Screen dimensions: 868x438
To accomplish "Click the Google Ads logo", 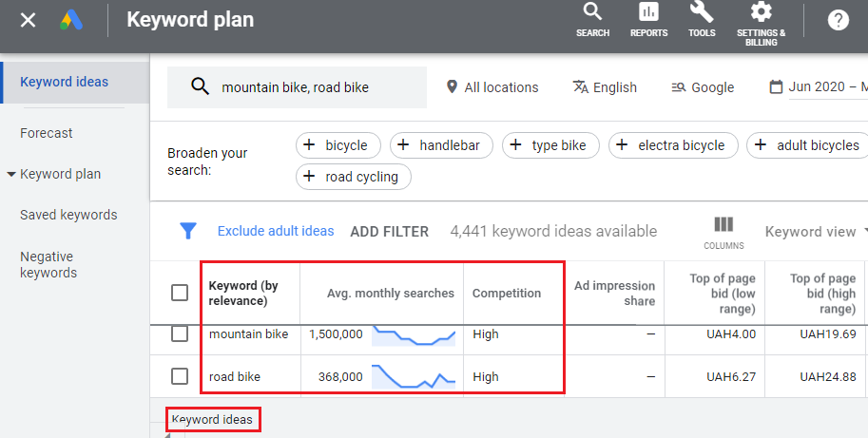I will (71, 21).
